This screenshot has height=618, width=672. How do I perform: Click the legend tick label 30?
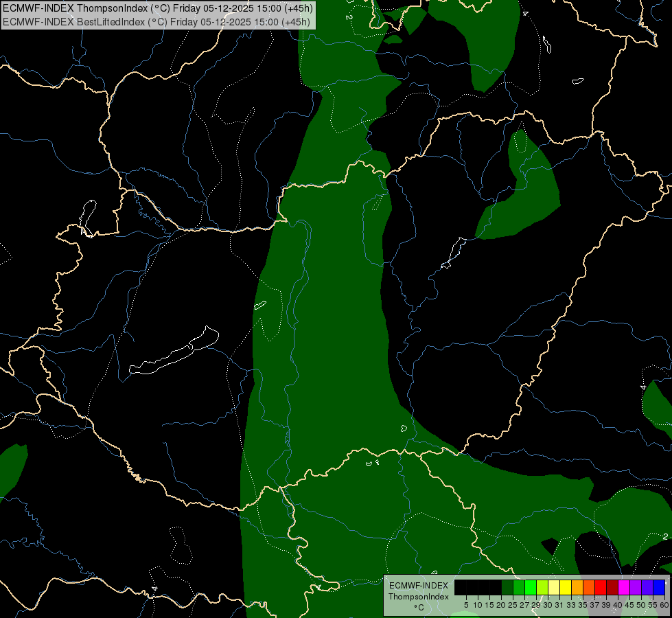pyautogui.click(x=548, y=605)
